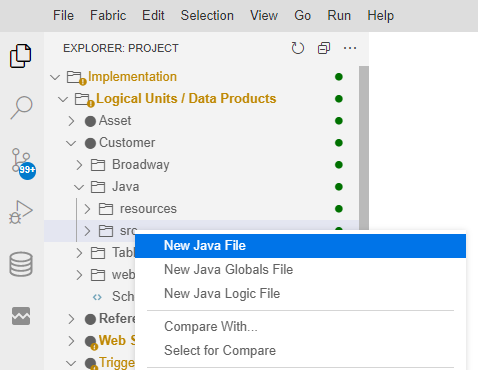
Task: Open the Run and Debug view
Action: pos(21,212)
